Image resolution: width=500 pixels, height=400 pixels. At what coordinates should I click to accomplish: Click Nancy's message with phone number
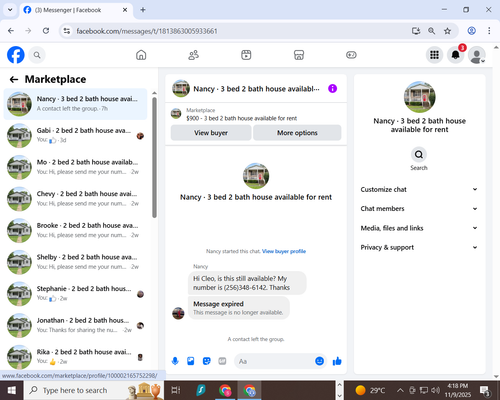point(247,283)
